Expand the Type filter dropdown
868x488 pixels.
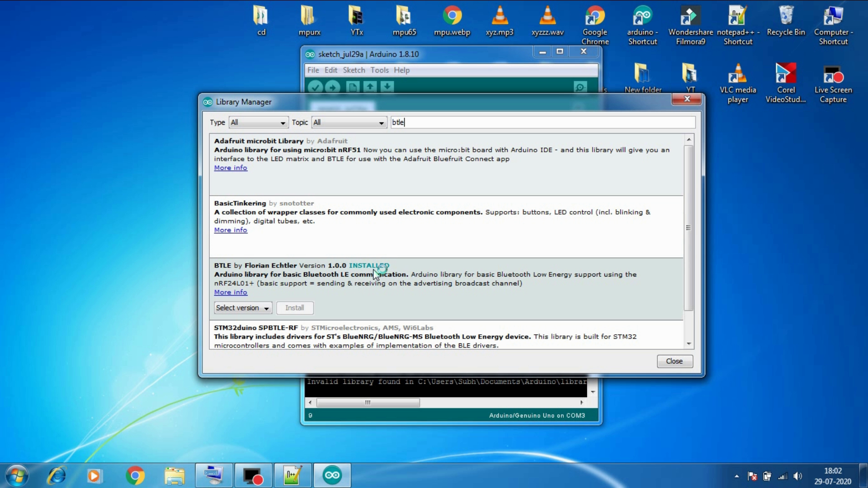tap(258, 122)
